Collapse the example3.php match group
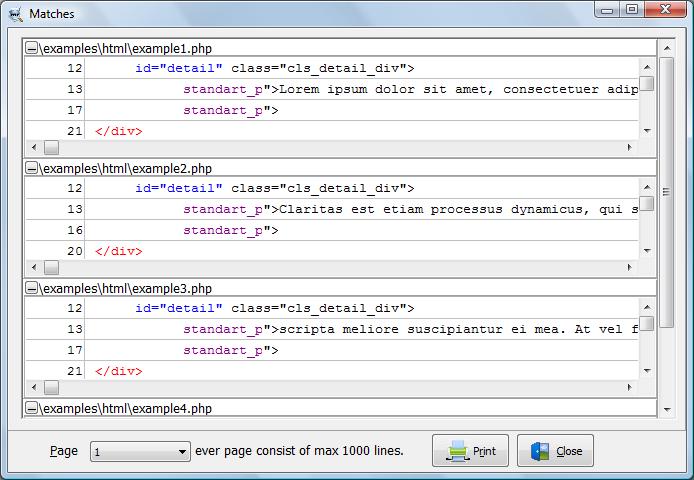 31,288
